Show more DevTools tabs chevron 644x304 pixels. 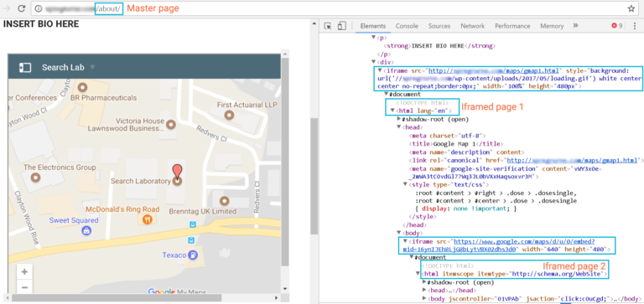coord(575,25)
